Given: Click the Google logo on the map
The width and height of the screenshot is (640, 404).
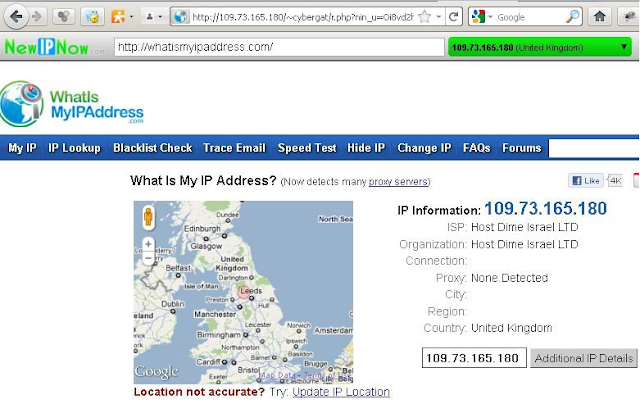Looking at the screenshot, I should pos(157,371).
